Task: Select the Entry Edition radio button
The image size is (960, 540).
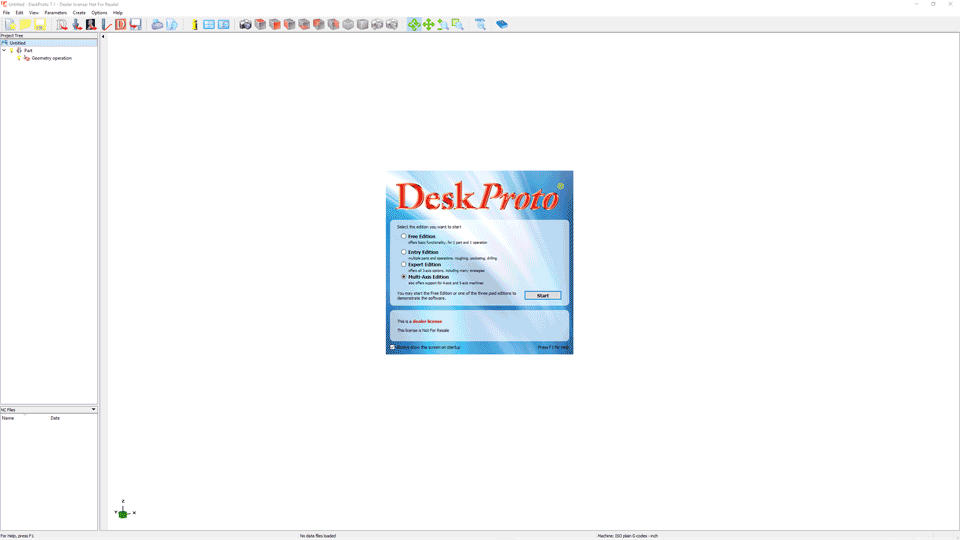Action: point(404,252)
